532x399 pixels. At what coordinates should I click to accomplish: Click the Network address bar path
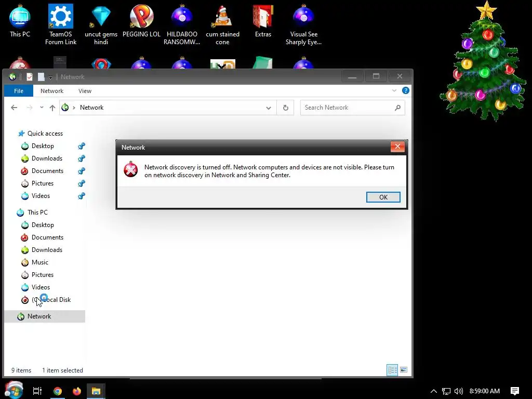click(x=91, y=108)
